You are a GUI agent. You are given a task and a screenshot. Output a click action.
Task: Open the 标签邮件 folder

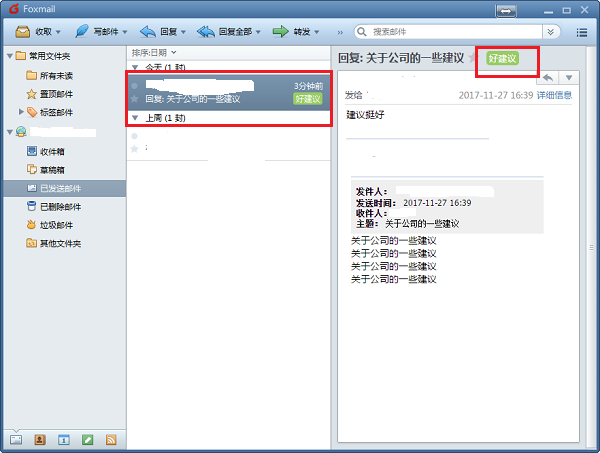coord(56,112)
